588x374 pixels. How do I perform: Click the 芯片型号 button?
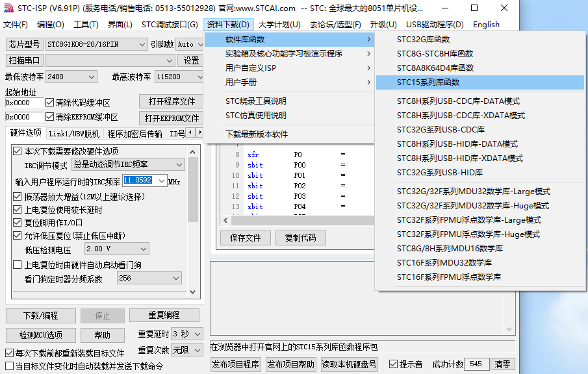click(25, 44)
